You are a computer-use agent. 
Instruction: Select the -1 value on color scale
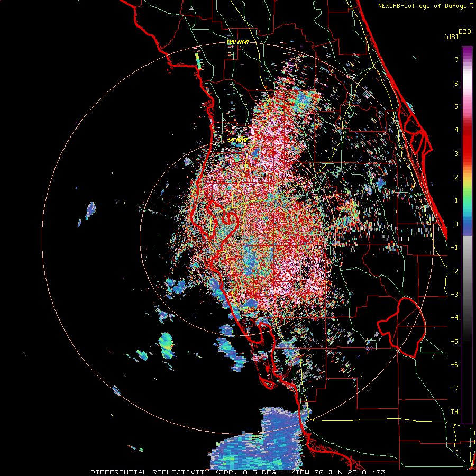[x=454, y=248]
